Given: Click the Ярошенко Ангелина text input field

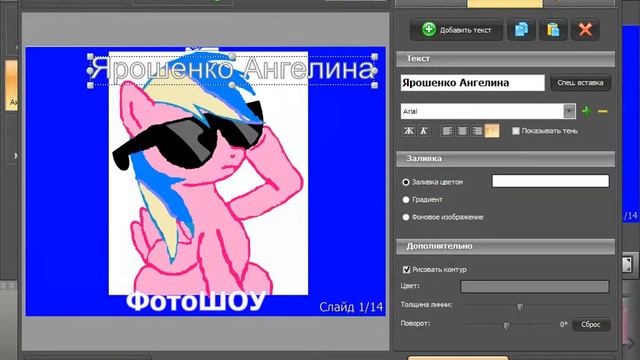Looking at the screenshot, I should pyautogui.click(x=473, y=83).
